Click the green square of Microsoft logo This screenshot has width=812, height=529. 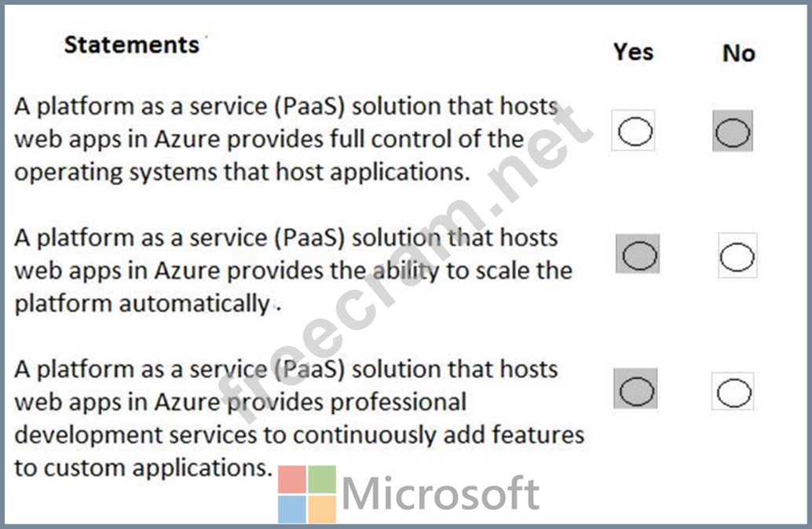(322, 480)
